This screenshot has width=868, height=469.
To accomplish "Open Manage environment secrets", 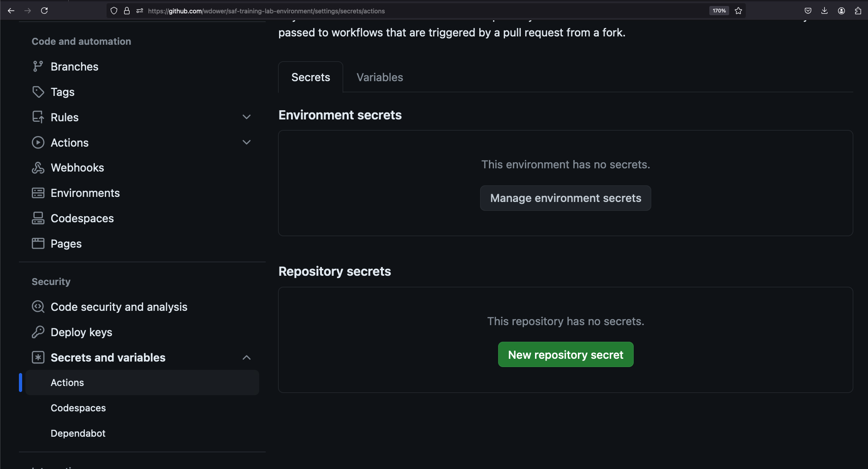I will 565,198.
